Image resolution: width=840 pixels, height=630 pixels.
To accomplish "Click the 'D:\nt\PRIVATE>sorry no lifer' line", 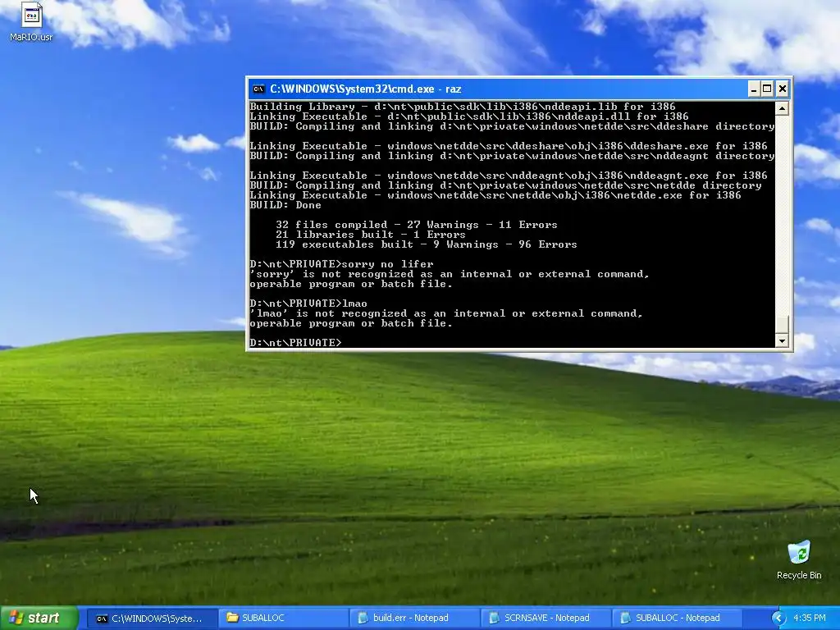I will point(341,264).
